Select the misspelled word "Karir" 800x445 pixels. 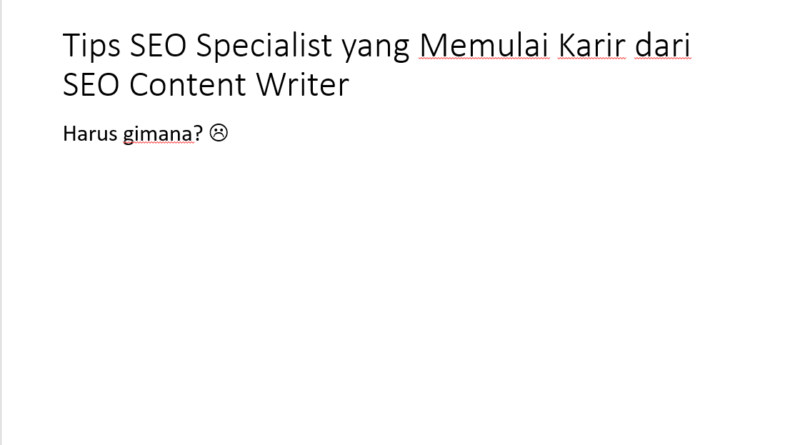pyautogui.click(x=592, y=46)
